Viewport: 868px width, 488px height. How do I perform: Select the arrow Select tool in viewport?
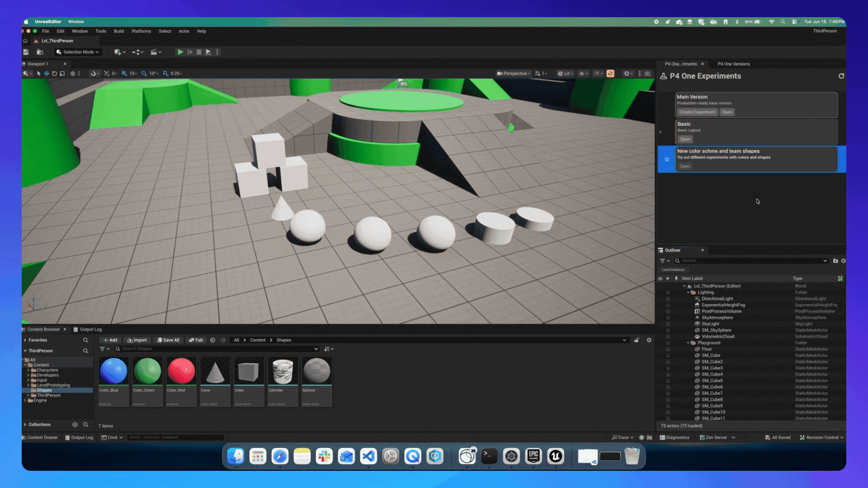39,73
